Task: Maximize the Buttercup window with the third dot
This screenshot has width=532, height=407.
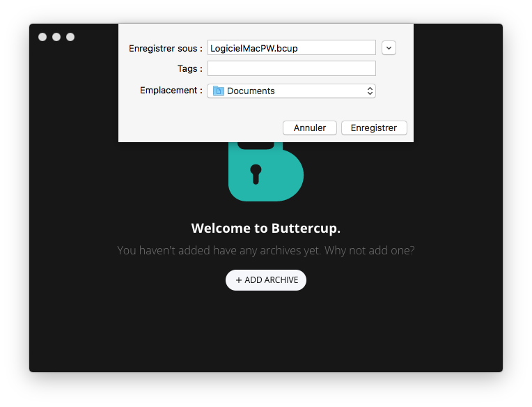Action: [70, 37]
